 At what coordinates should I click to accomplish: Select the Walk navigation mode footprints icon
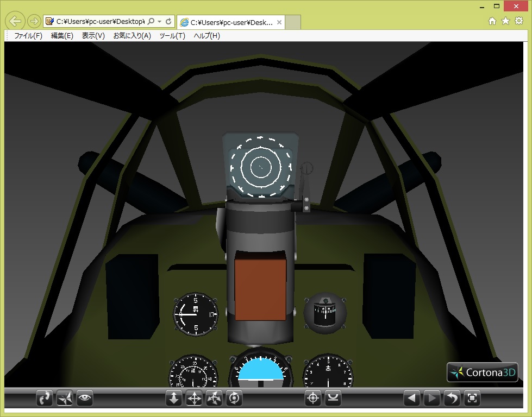(x=45, y=399)
